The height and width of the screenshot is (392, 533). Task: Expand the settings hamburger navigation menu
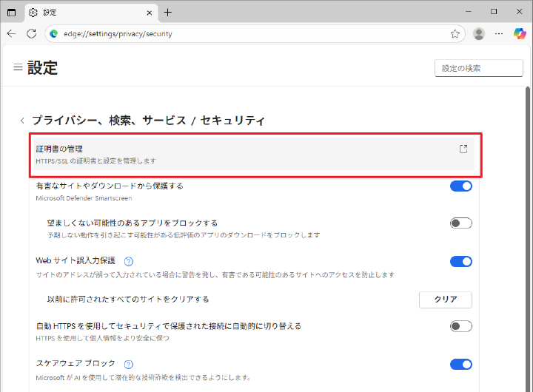coord(18,67)
